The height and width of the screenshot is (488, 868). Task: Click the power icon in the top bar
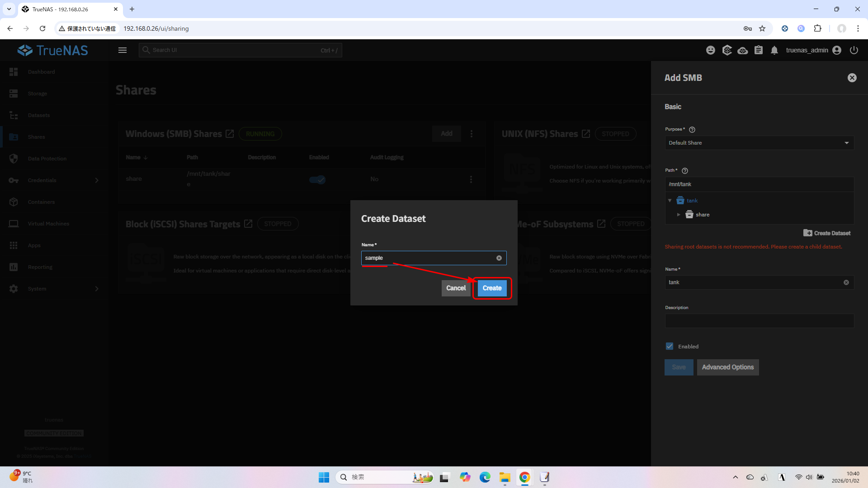tap(854, 50)
